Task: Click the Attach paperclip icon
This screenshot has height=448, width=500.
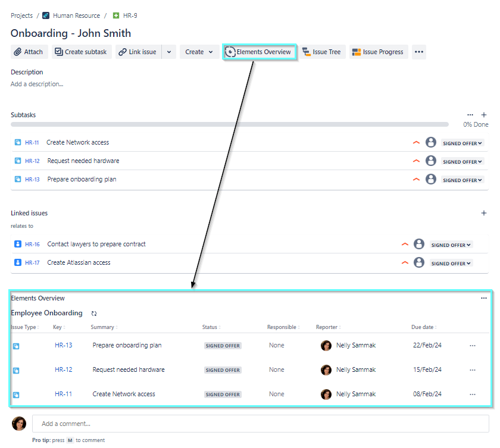Action: pos(17,52)
